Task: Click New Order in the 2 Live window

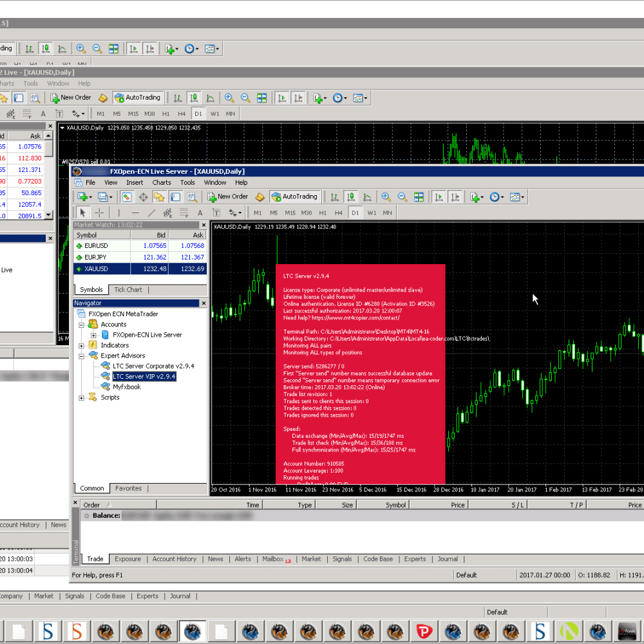Action: tap(71, 98)
